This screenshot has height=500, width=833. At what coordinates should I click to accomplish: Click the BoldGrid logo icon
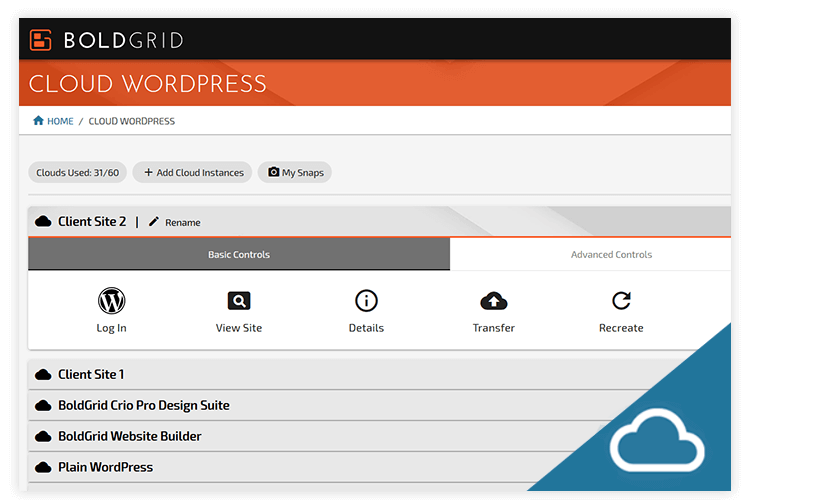click(40, 40)
